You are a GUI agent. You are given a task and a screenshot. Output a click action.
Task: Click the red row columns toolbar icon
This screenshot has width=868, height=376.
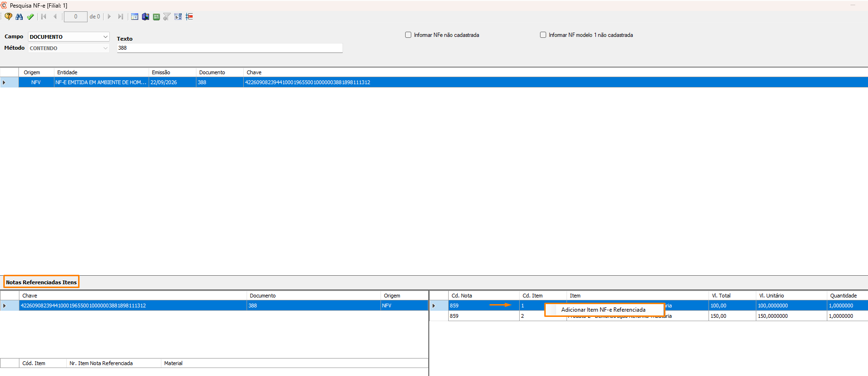[x=189, y=17]
